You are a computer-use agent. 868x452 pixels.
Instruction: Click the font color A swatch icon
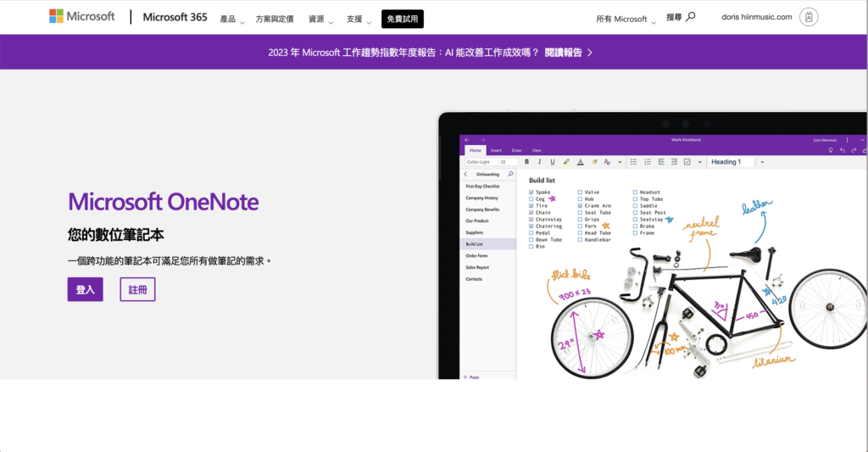[580, 161]
